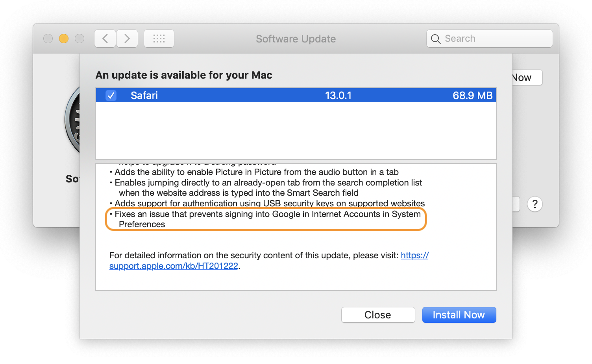Open help with the question mark button
The height and width of the screenshot is (364, 592).
pyautogui.click(x=535, y=204)
